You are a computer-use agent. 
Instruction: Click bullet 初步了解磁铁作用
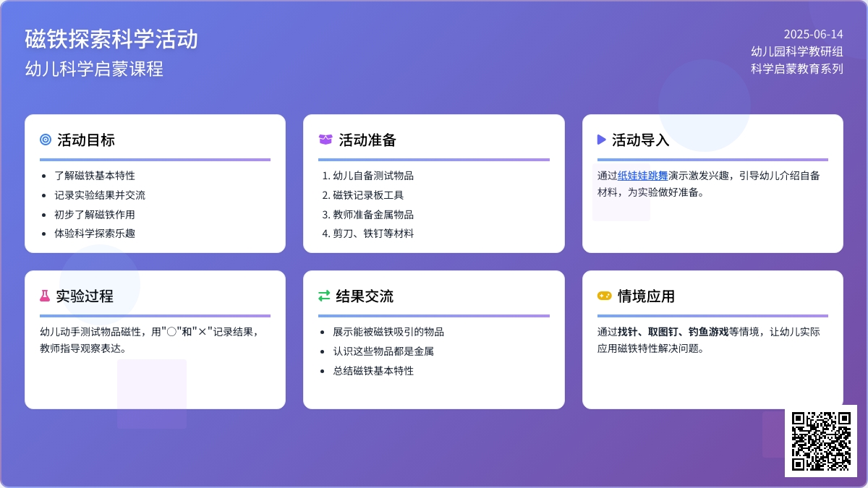point(95,215)
